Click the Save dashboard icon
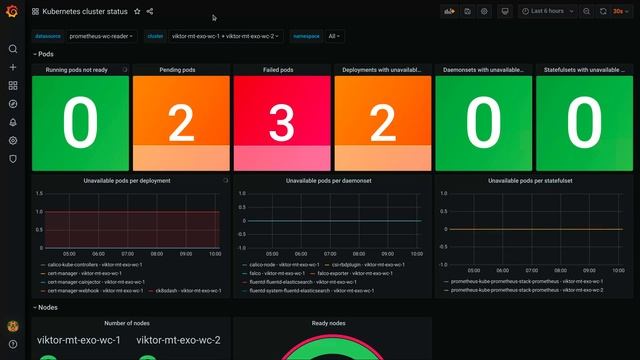Screen dimensions: 640x360 [x=467, y=11]
